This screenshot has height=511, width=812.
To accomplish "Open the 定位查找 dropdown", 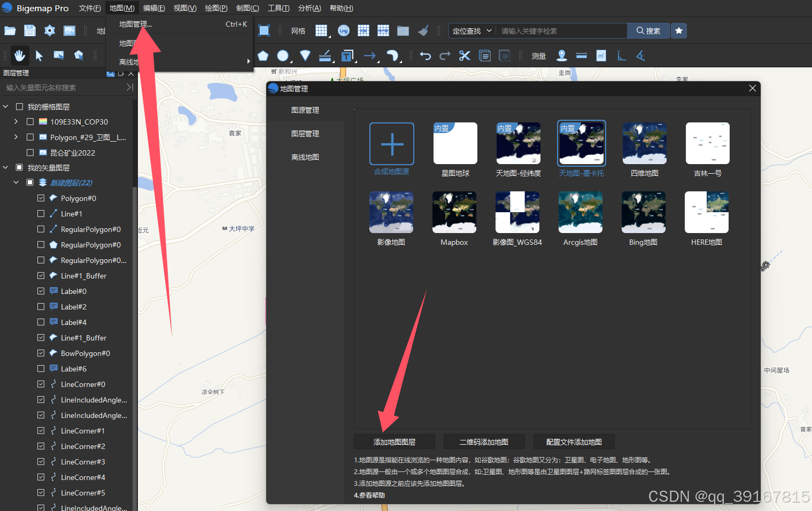I will (472, 31).
